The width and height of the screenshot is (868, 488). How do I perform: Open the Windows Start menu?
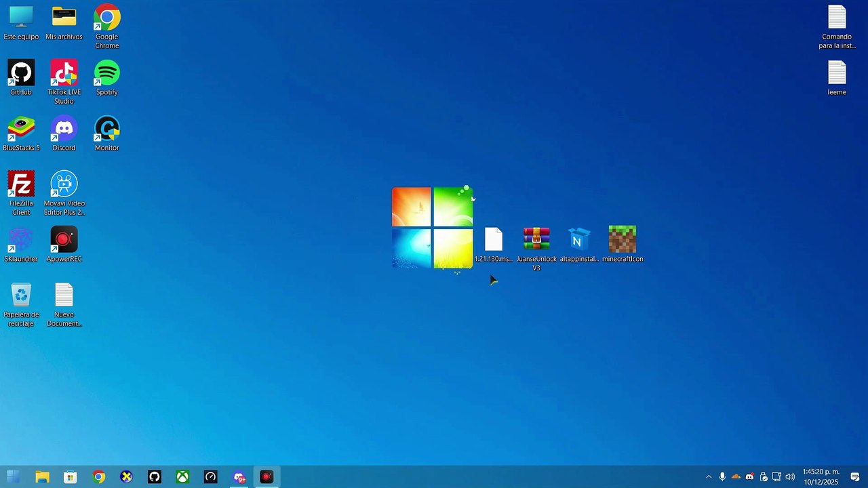[13, 477]
